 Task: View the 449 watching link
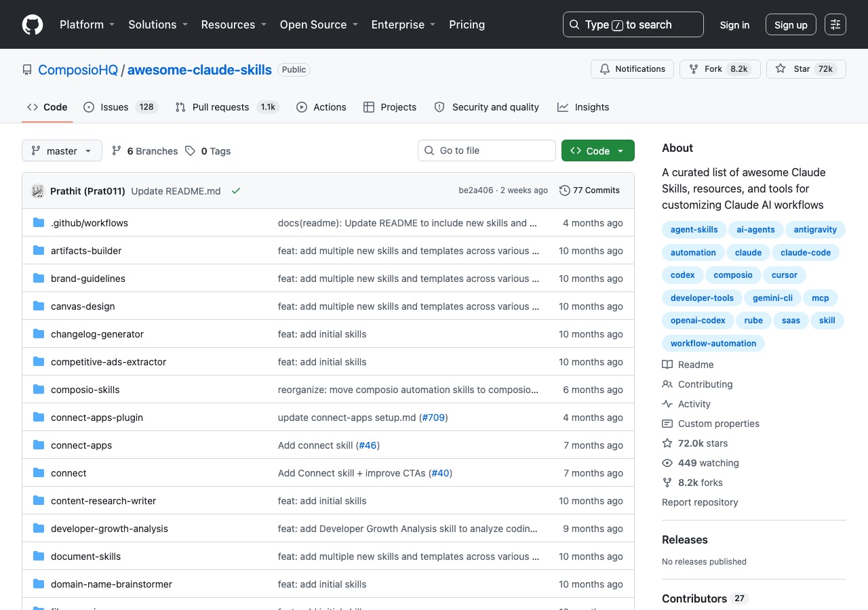click(701, 463)
